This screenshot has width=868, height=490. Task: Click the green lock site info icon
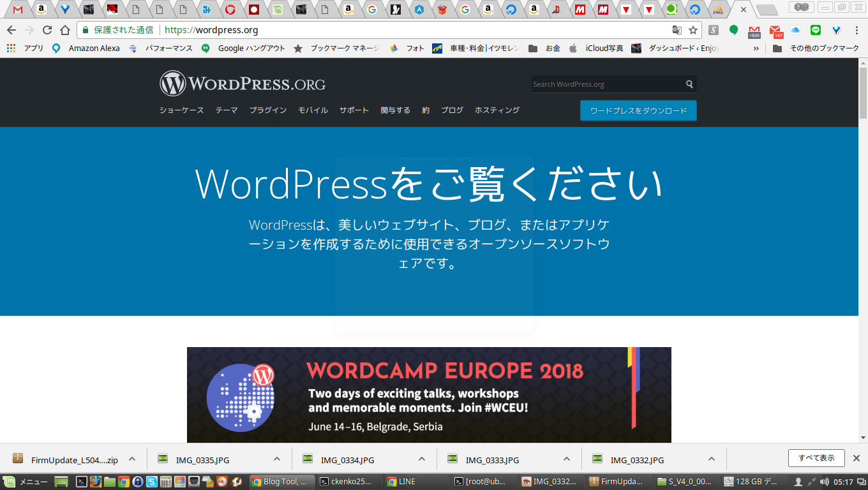tap(86, 30)
